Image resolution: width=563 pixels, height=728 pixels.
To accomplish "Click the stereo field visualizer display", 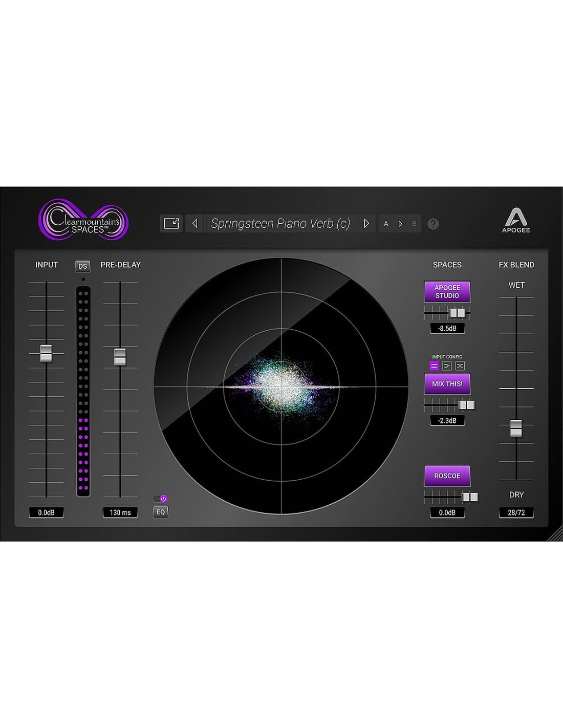I will point(281,386).
